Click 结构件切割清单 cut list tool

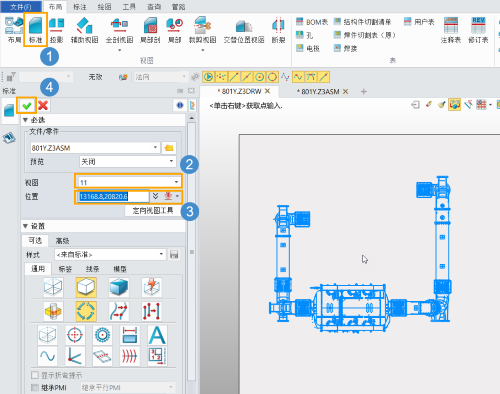coord(362,22)
